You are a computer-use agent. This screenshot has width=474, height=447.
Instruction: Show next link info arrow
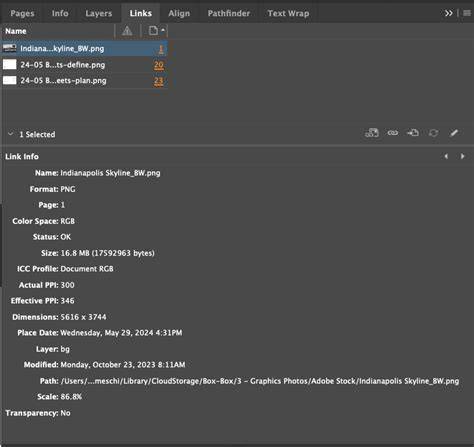click(x=462, y=156)
